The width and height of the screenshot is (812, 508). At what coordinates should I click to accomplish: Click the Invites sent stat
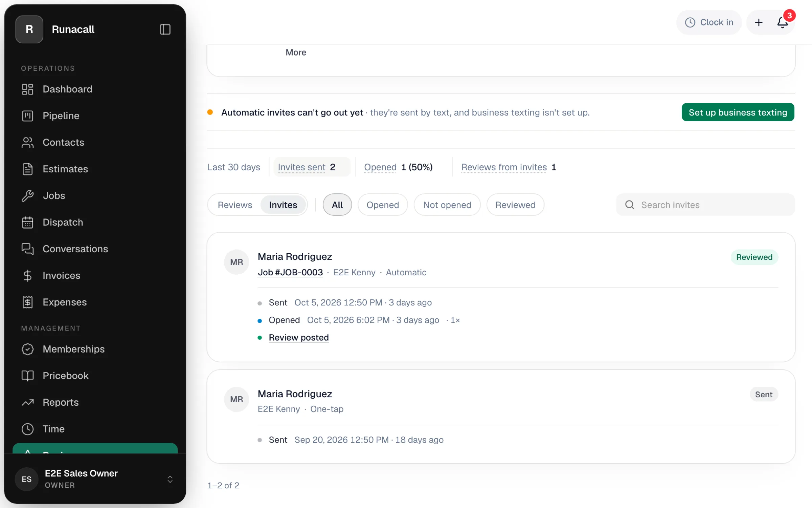(311, 167)
